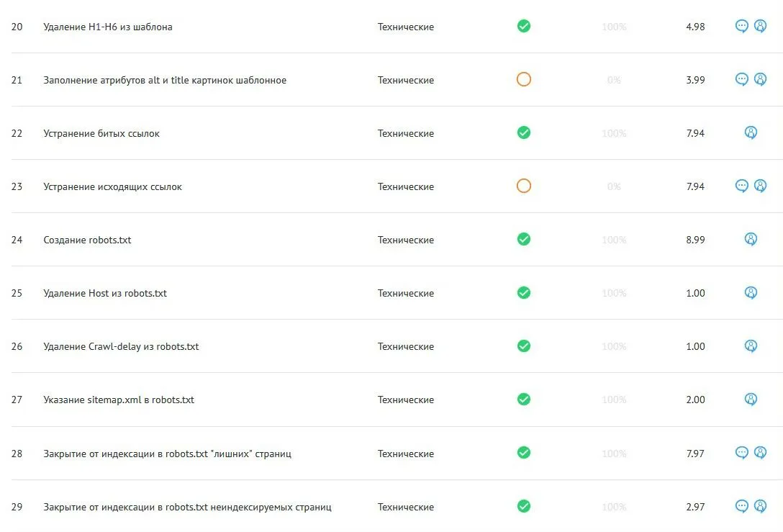Open task Удаление Crawl-delay из robots.txt

coord(121,346)
